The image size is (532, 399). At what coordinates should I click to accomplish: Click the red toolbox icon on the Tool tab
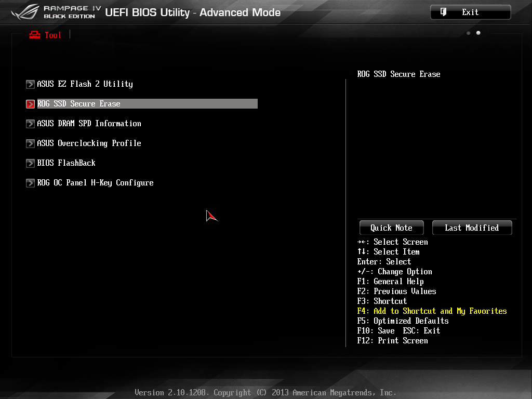pyautogui.click(x=35, y=35)
